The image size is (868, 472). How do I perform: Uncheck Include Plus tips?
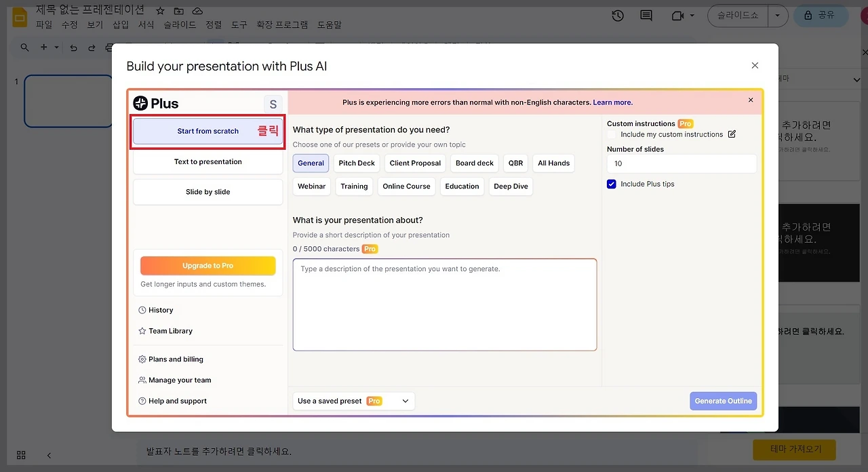pyautogui.click(x=612, y=184)
